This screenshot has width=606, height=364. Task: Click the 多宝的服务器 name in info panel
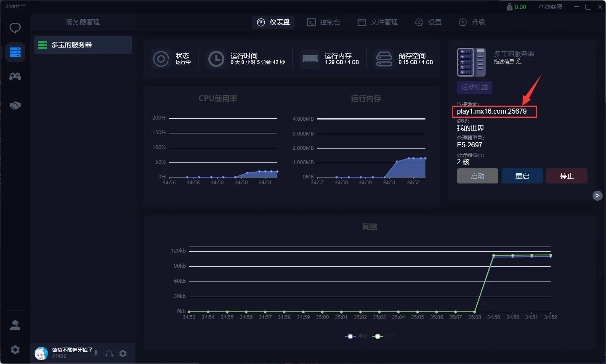tap(514, 53)
